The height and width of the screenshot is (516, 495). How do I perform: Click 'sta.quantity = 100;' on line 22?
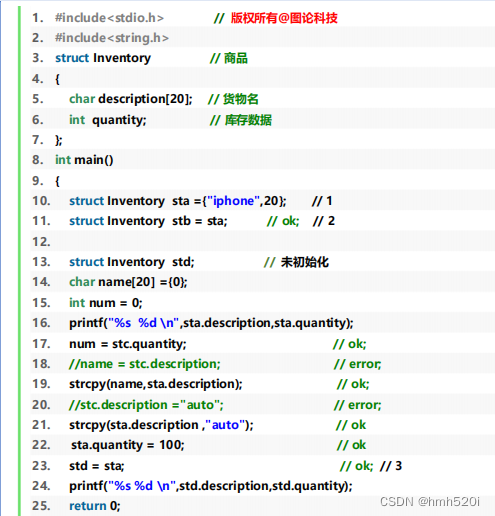(128, 445)
